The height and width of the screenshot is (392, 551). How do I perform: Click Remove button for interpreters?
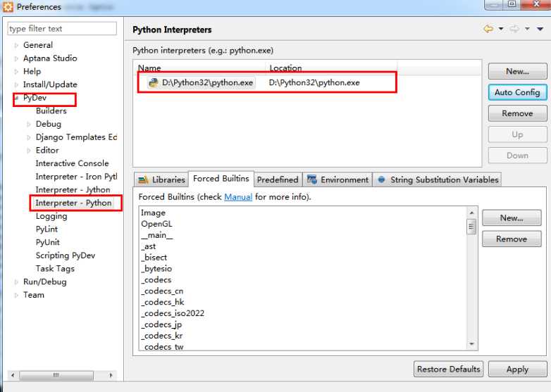(517, 114)
